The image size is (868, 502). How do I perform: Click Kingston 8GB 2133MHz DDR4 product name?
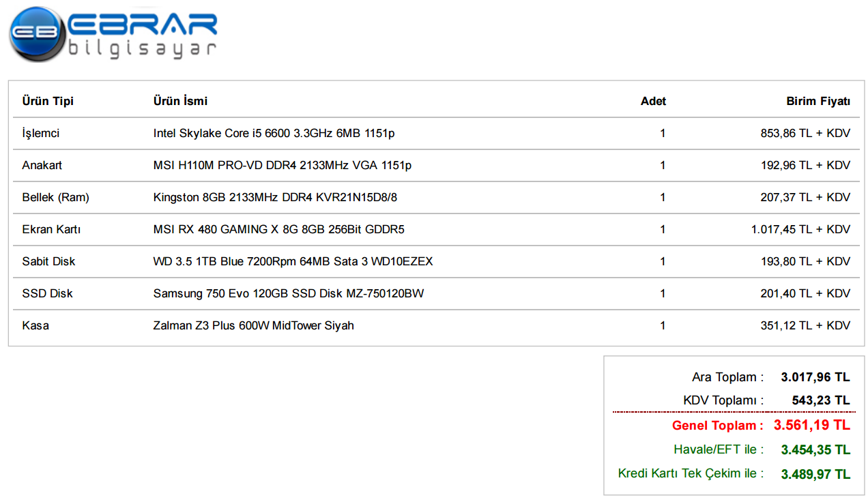tap(275, 197)
